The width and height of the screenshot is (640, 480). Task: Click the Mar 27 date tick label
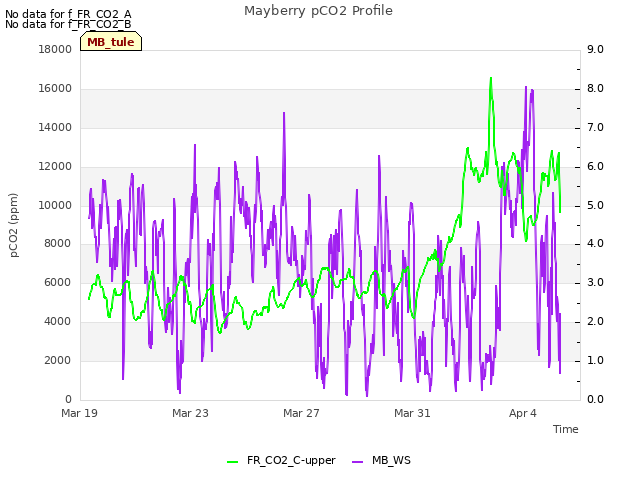pyautogui.click(x=301, y=413)
